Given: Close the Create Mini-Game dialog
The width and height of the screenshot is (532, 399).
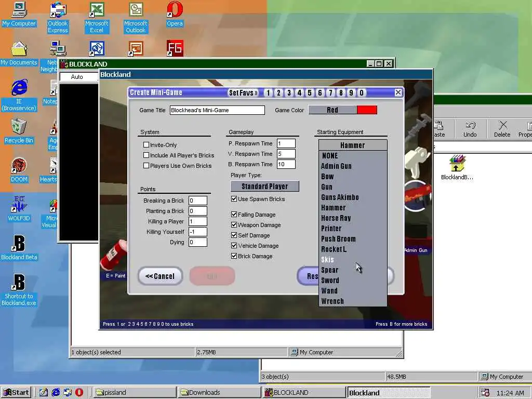Looking at the screenshot, I should point(398,92).
